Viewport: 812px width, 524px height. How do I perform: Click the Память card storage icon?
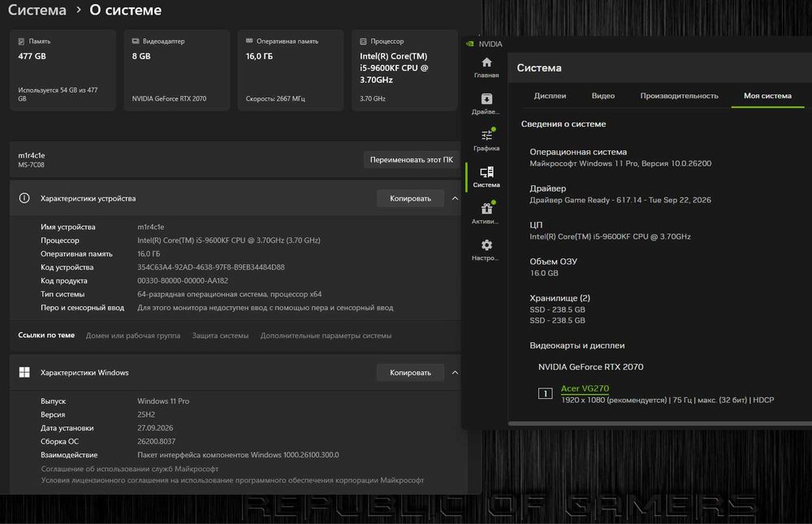pyautogui.click(x=21, y=41)
